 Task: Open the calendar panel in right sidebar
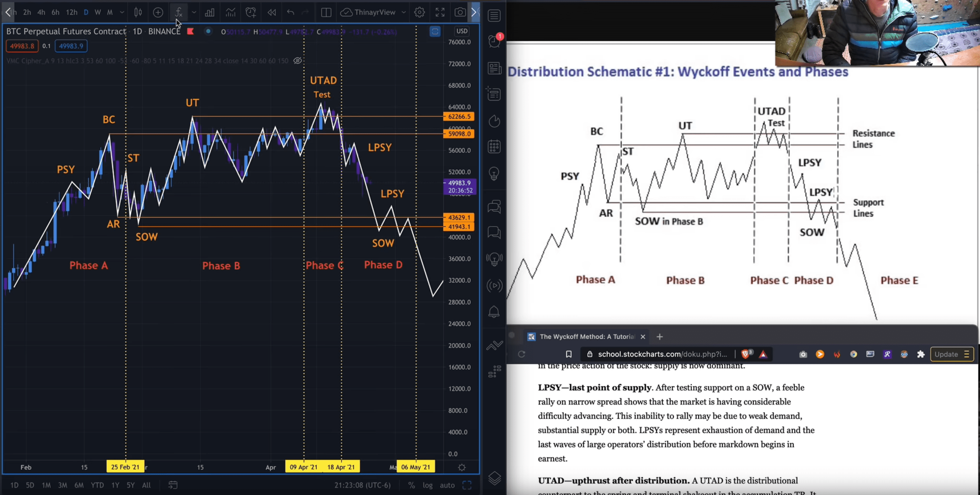pos(494,147)
